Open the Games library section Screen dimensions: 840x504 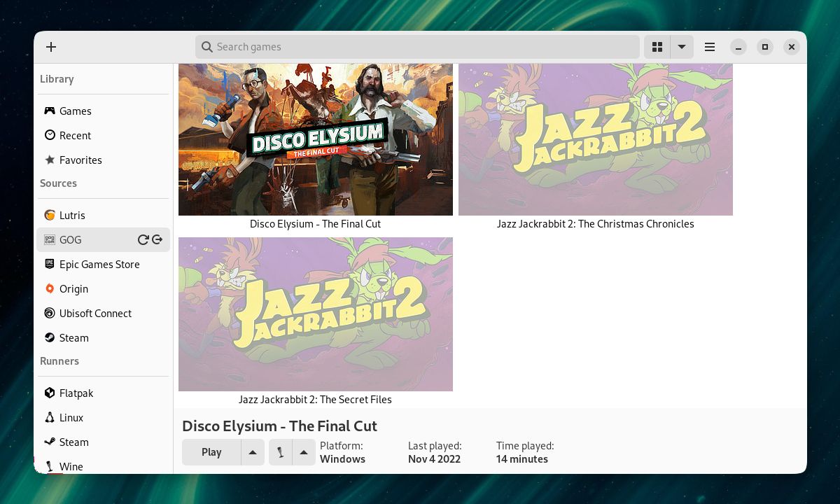tap(75, 111)
